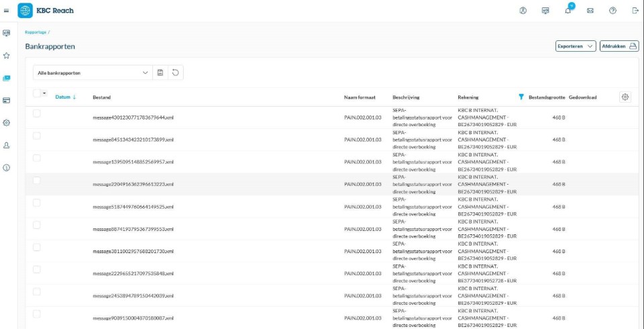Open the table column settings gear
644x329 pixels.
625,97
